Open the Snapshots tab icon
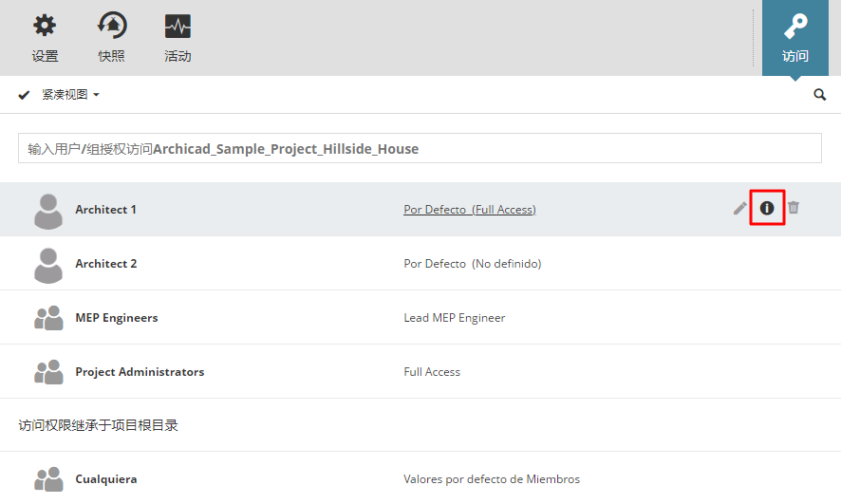841x504 pixels. click(111, 26)
